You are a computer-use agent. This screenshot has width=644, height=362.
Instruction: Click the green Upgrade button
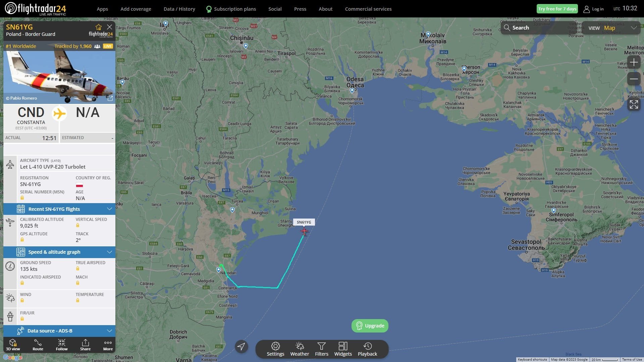pyautogui.click(x=370, y=326)
